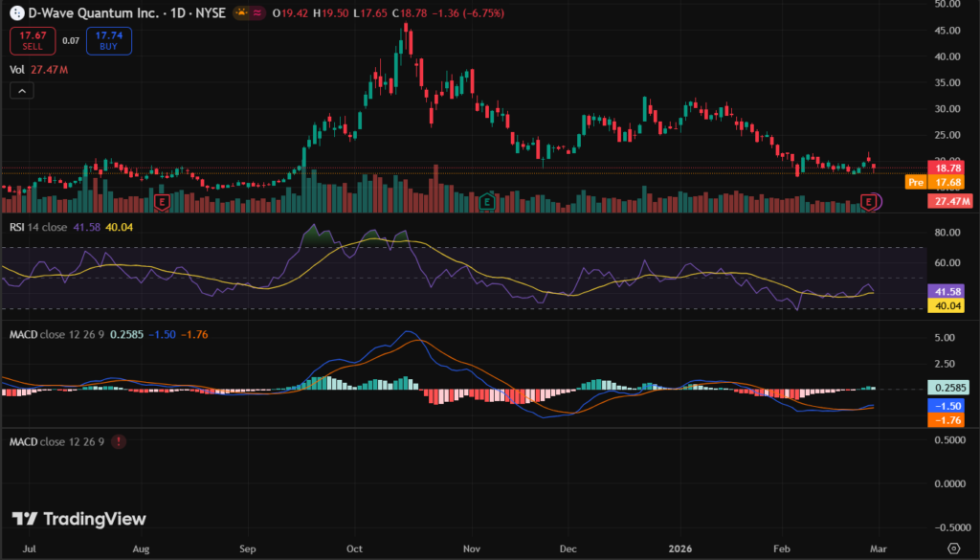980x560 pixels.
Task: Collapse the indicator legend with the chevron
Action: tap(23, 91)
